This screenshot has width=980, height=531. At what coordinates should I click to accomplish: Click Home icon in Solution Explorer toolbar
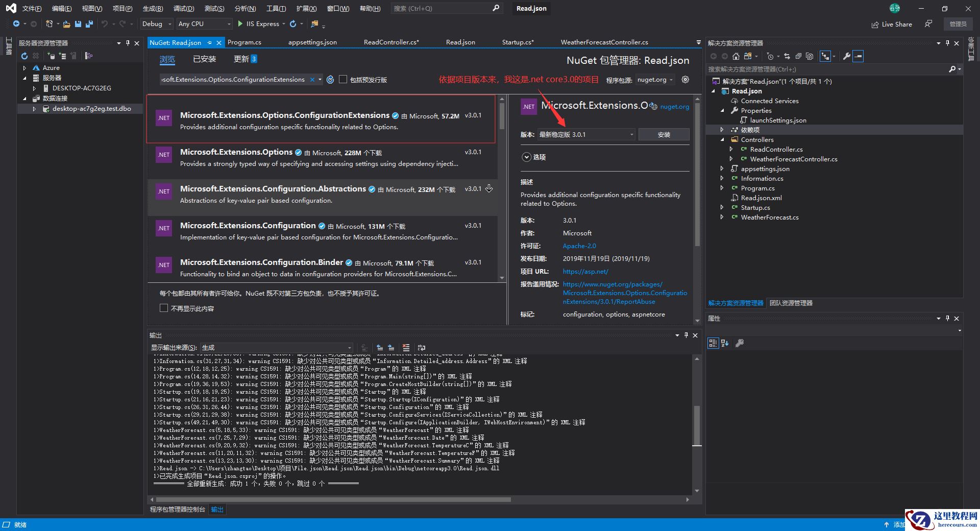click(x=736, y=56)
